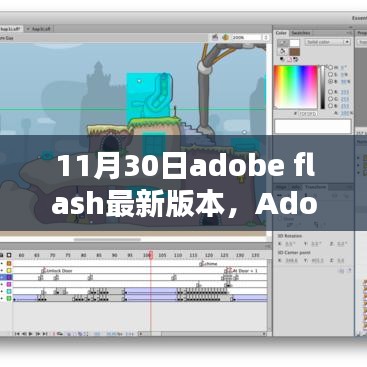Click the green outline square of the bottom layer
Screen dimensions: 367x367
[x=9, y=298]
